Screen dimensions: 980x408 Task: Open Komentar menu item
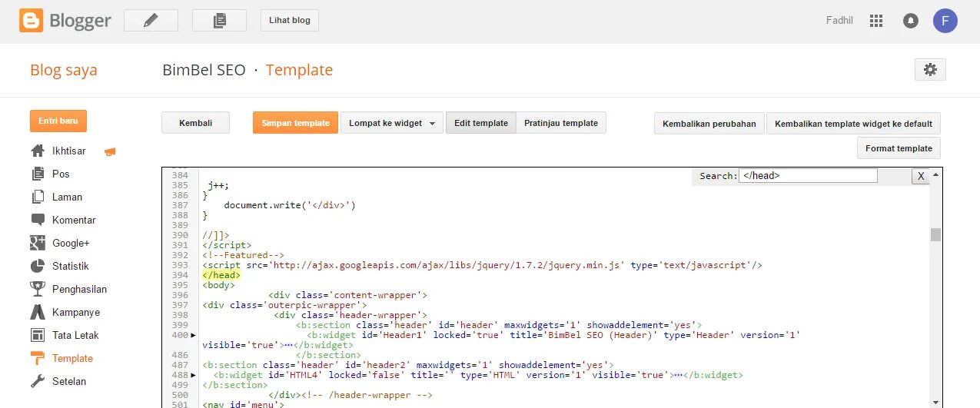(x=74, y=220)
